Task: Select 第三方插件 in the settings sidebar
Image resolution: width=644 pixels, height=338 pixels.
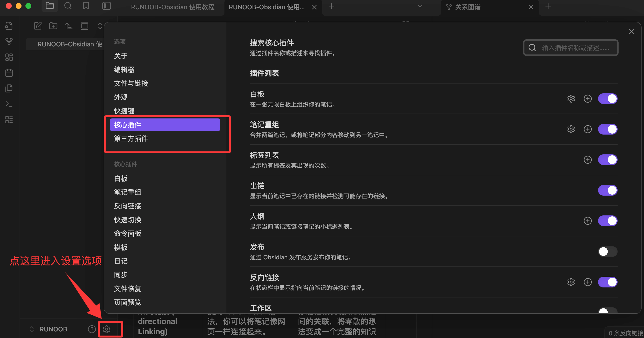Action: tap(131, 139)
